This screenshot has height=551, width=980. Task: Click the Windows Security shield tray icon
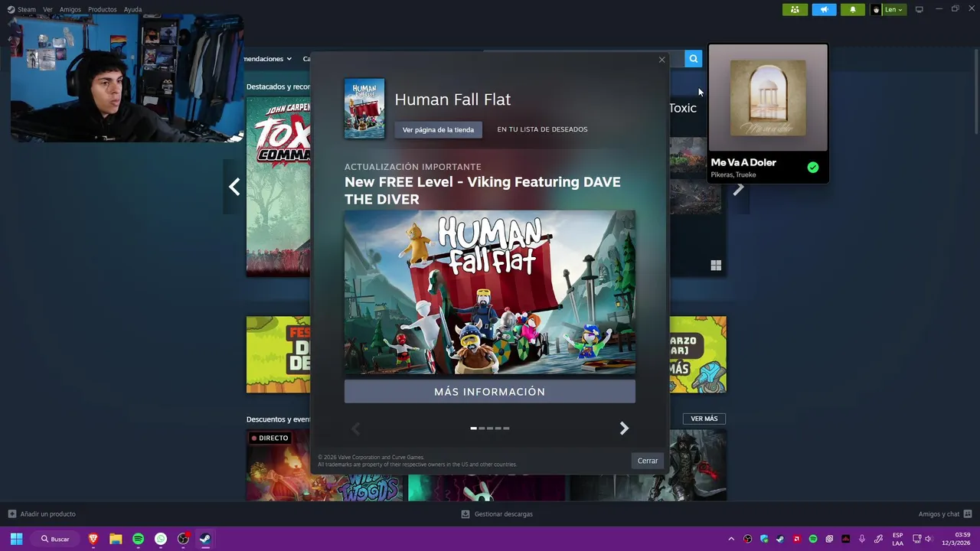[x=764, y=539]
